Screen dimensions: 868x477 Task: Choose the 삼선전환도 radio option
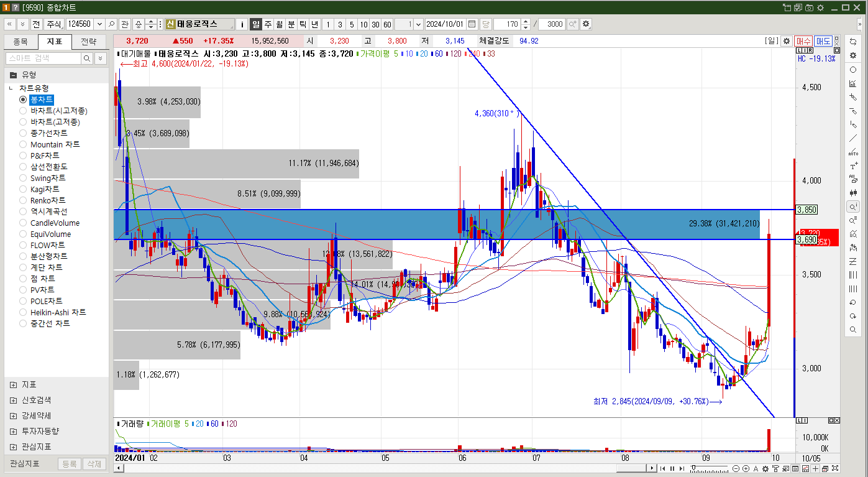23,167
